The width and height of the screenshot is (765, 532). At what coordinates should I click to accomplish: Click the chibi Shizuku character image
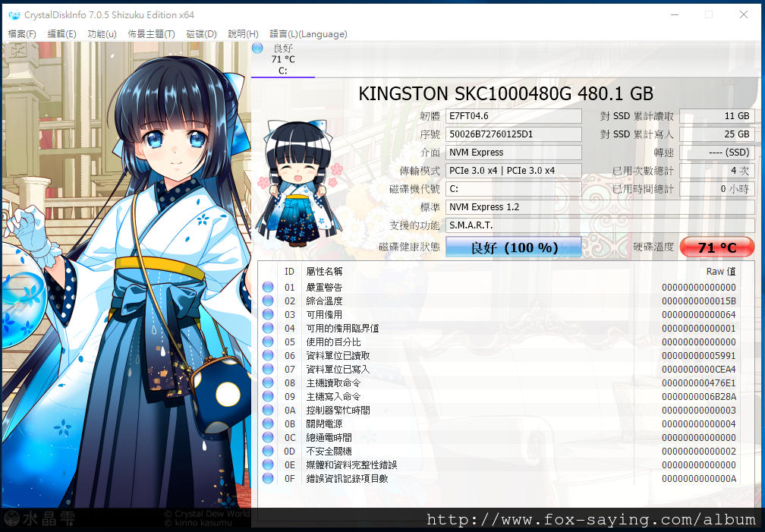coord(298,184)
